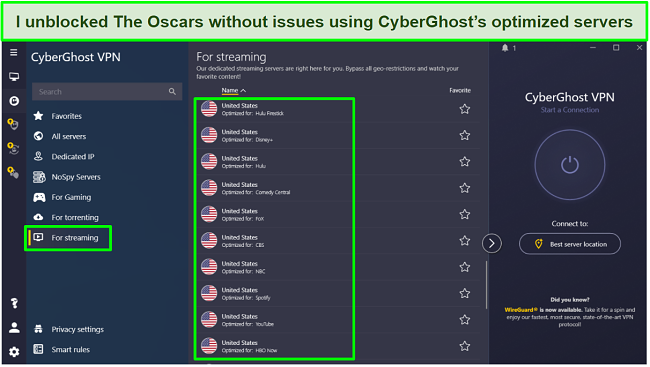
Task: Favorite the CBS server star
Action: 465,241
